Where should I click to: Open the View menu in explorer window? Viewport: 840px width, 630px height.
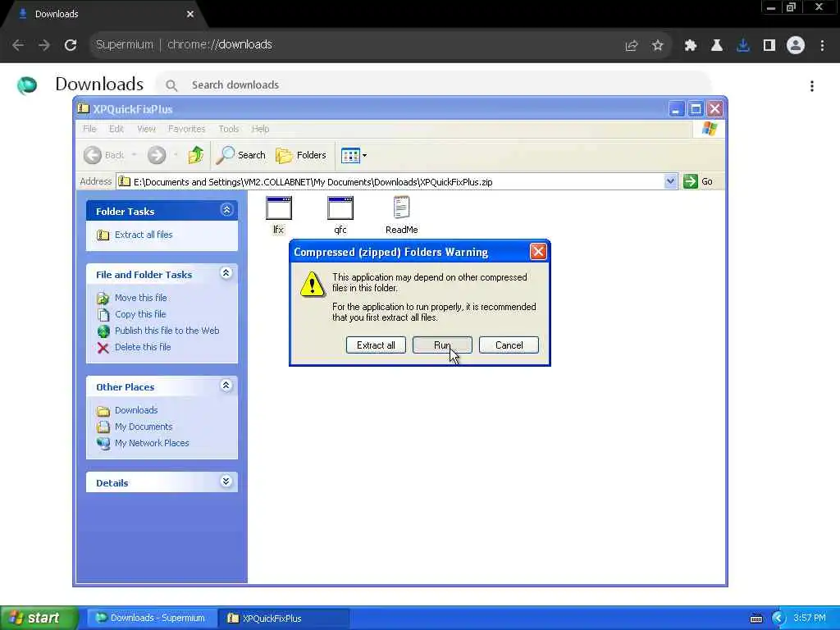(x=146, y=129)
